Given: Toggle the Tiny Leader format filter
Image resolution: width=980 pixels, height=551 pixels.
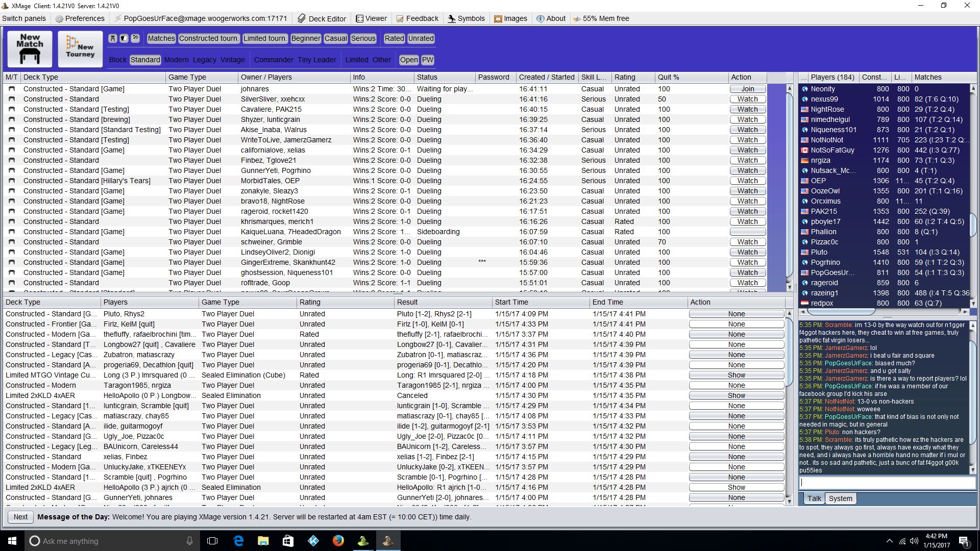Looking at the screenshot, I should (316, 60).
